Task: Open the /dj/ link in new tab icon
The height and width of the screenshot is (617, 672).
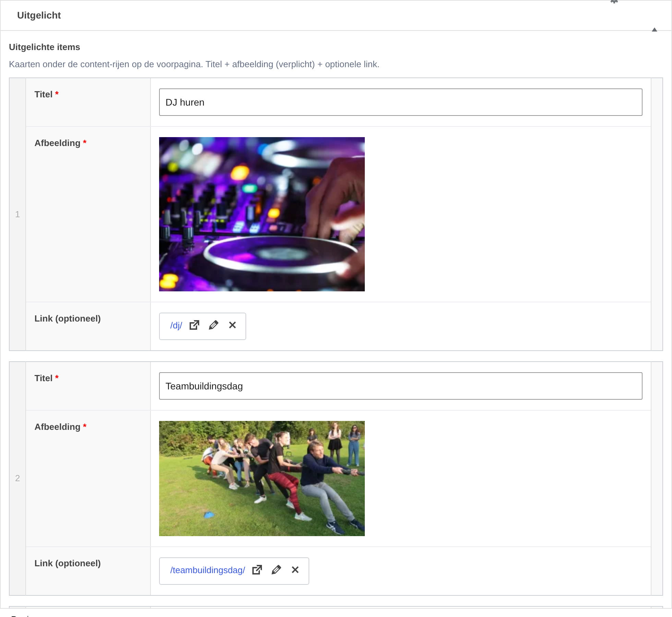Action: pos(194,325)
